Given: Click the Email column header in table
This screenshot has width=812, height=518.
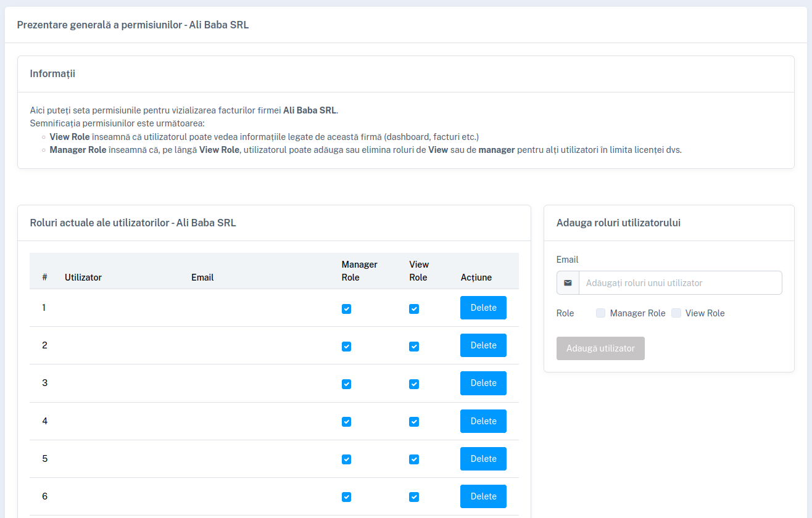Looking at the screenshot, I should pyautogui.click(x=202, y=277).
